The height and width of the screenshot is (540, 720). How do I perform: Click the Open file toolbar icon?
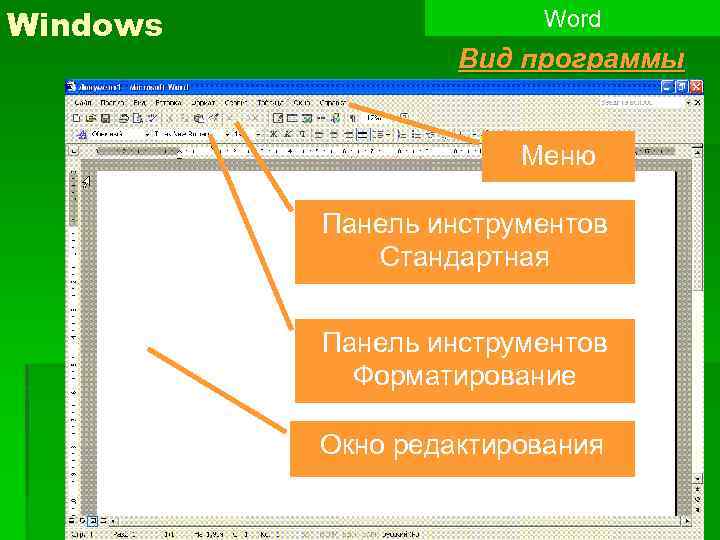tap(91, 118)
